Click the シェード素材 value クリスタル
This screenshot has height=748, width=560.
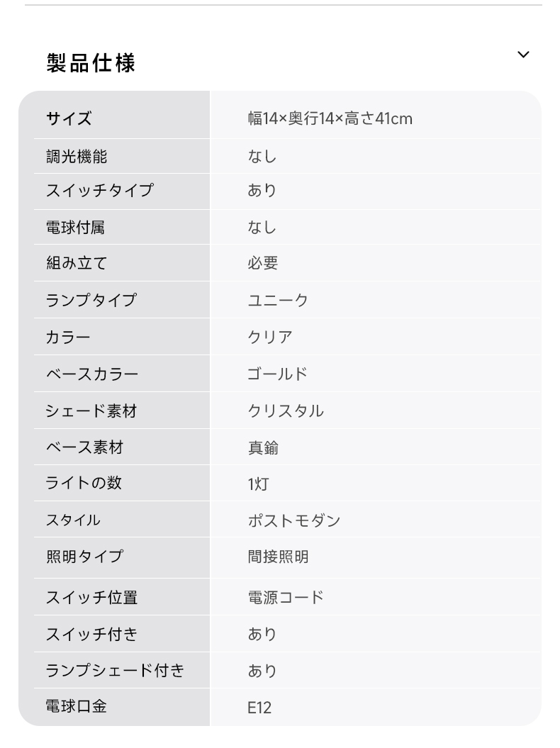pos(286,411)
